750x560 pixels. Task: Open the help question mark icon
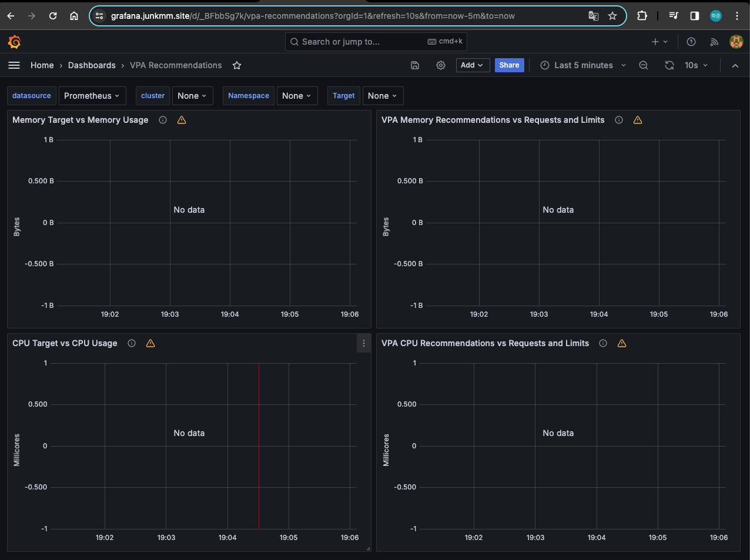pyautogui.click(x=691, y=42)
